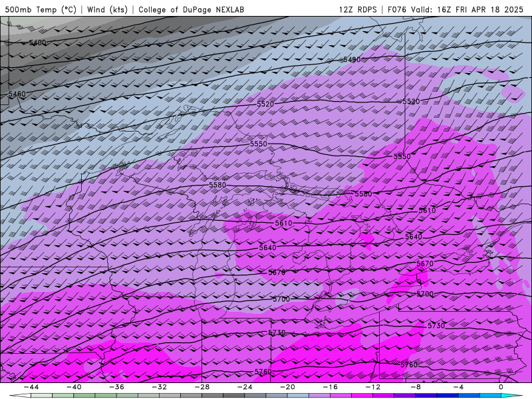Click the western 5520 contour label
Viewport: 532px width, 399px height.
[265, 104]
